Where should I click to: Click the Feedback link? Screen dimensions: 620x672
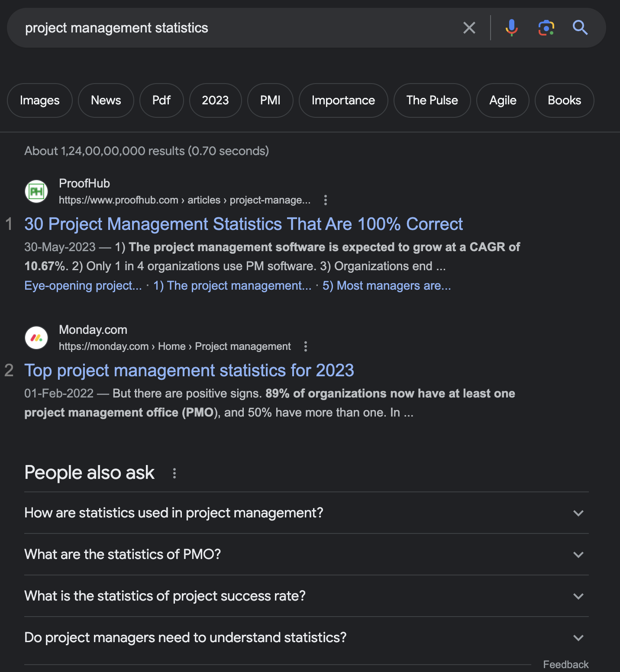click(x=566, y=665)
